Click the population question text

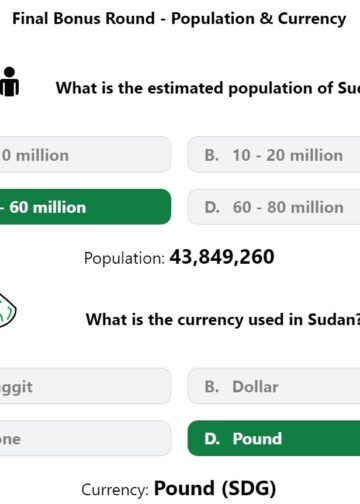(x=208, y=89)
